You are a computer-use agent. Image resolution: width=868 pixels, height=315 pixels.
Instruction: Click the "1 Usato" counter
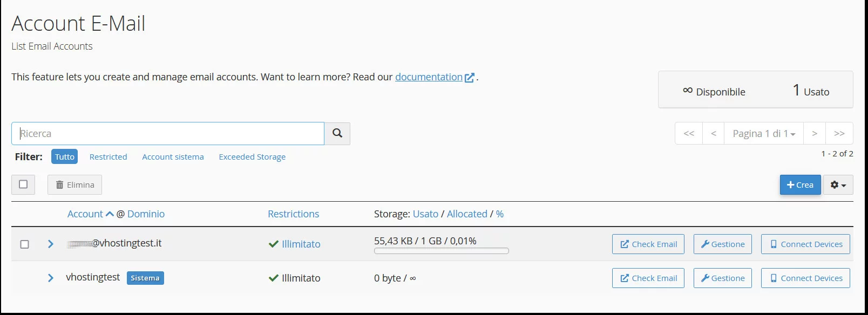point(811,90)
